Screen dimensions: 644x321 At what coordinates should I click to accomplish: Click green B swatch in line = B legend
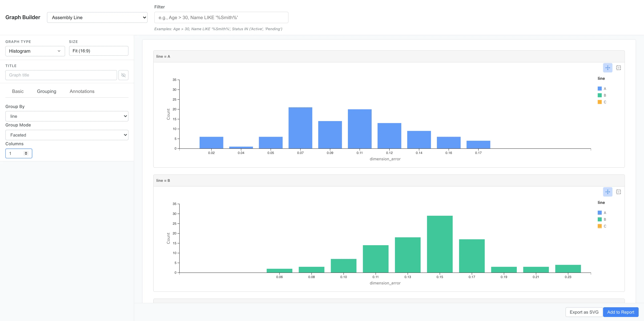click(x=600, y=220)
